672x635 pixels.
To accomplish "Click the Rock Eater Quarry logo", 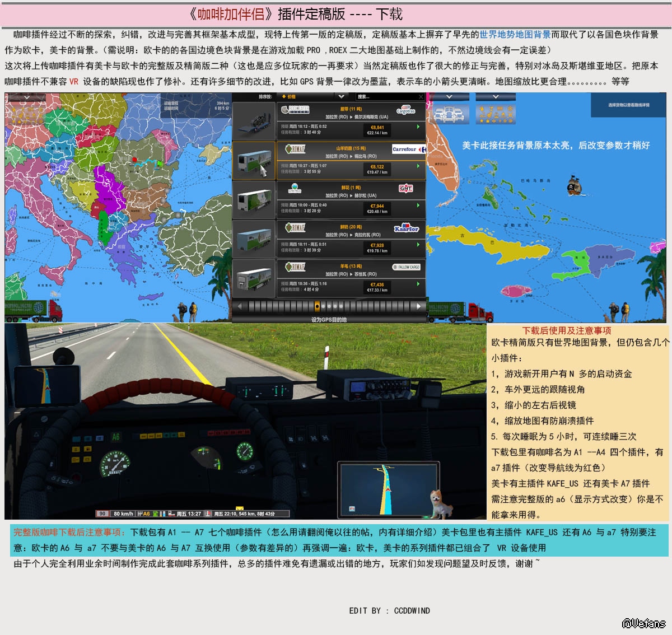I will 295,110.
